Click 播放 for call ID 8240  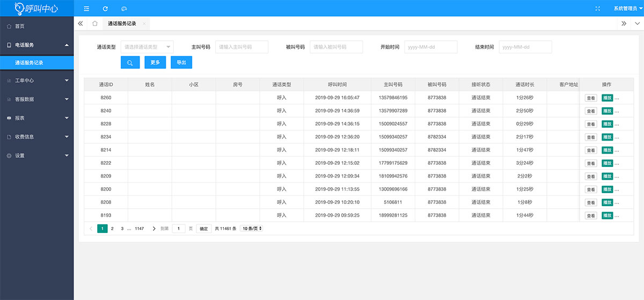[607, 111]
